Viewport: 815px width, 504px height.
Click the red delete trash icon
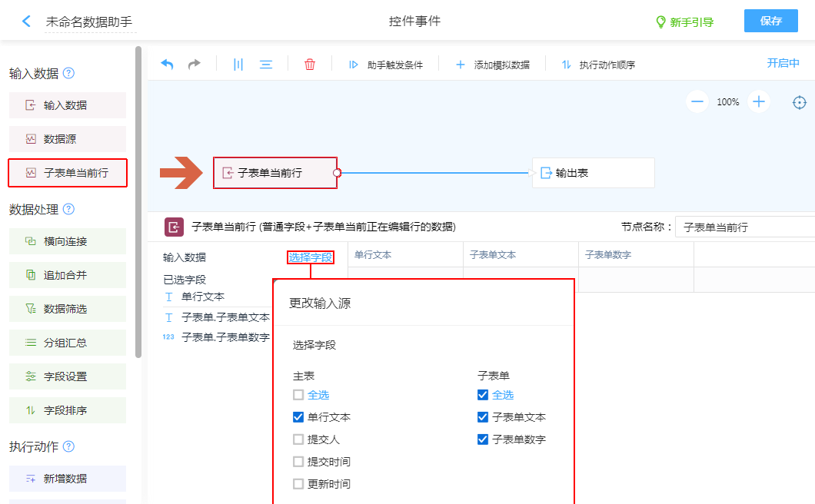click(310, 65)
